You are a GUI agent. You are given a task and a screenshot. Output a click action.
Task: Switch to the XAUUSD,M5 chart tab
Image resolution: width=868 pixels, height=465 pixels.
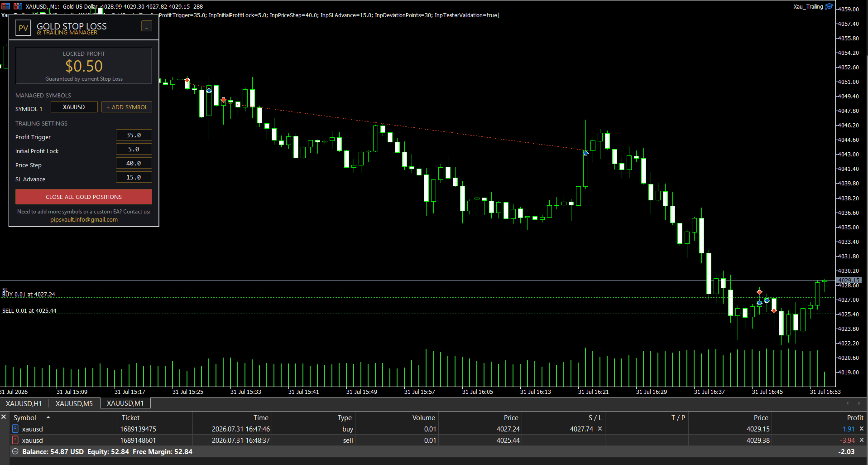click(74, 403)
